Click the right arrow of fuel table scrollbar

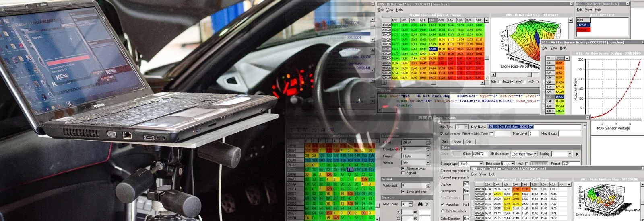click(x=482, y=83)
